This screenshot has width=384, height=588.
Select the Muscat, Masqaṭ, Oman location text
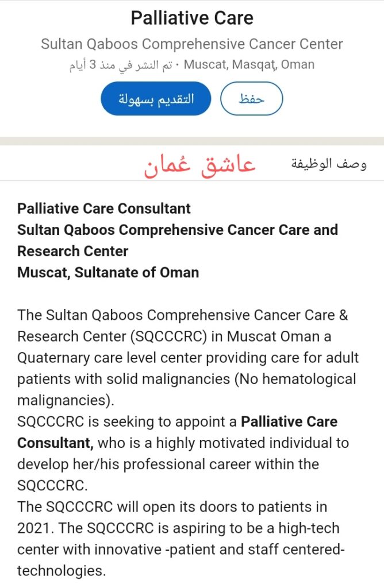pos(249,64)
